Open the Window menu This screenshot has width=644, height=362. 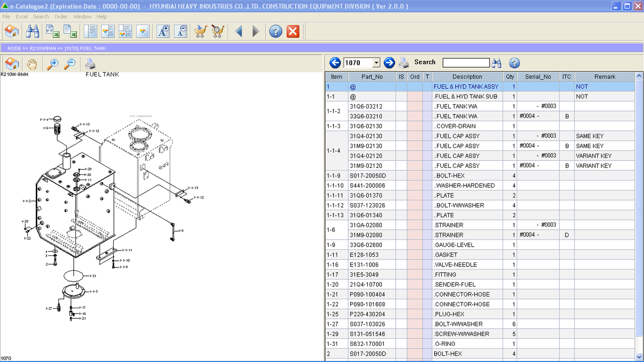click(82, 17)
